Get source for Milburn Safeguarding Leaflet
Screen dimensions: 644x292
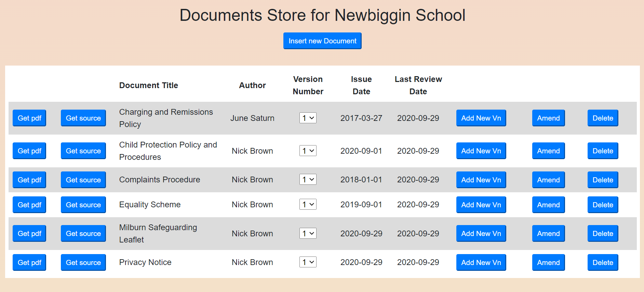click(x=83, y=234)
